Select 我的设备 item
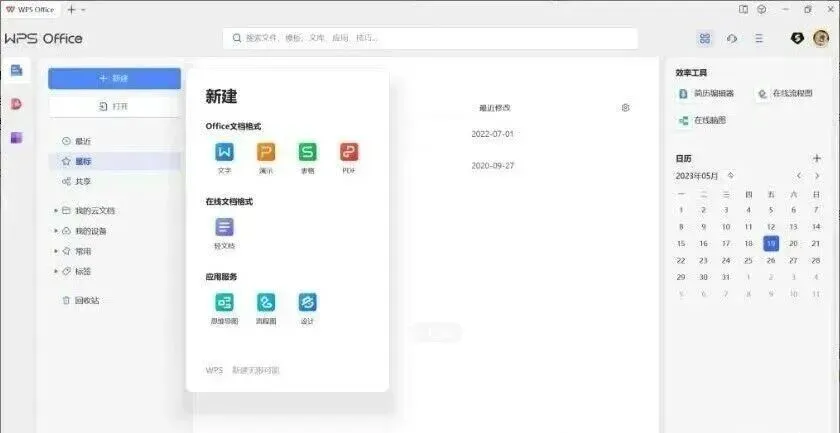This screenshot has height=433, width=840. [x=85, y=231]
